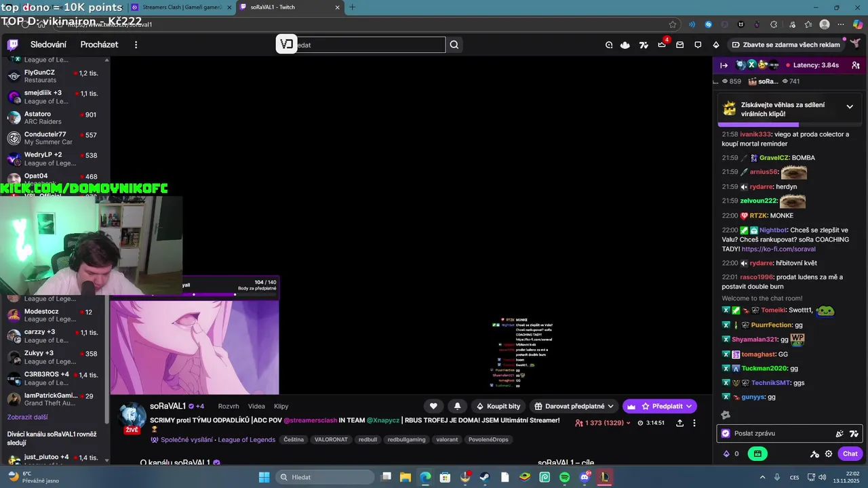Click the share upload icon under stream

click(x=679, y=423)
